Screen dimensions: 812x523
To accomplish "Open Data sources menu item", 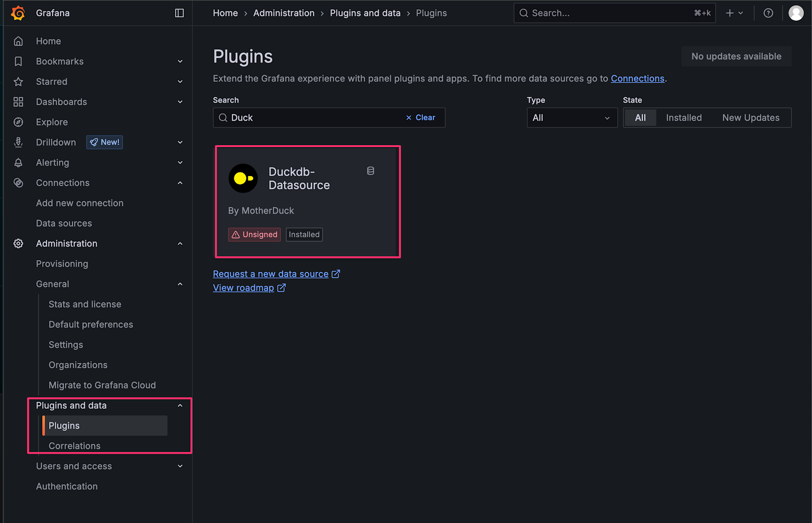I will tap(64, 224).
